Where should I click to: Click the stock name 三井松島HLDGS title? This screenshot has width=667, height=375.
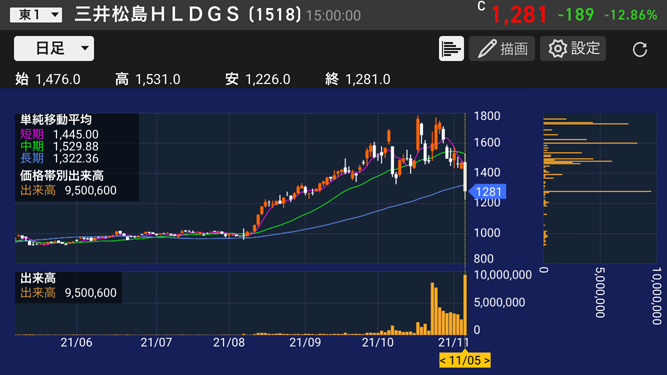coord(157,14)
